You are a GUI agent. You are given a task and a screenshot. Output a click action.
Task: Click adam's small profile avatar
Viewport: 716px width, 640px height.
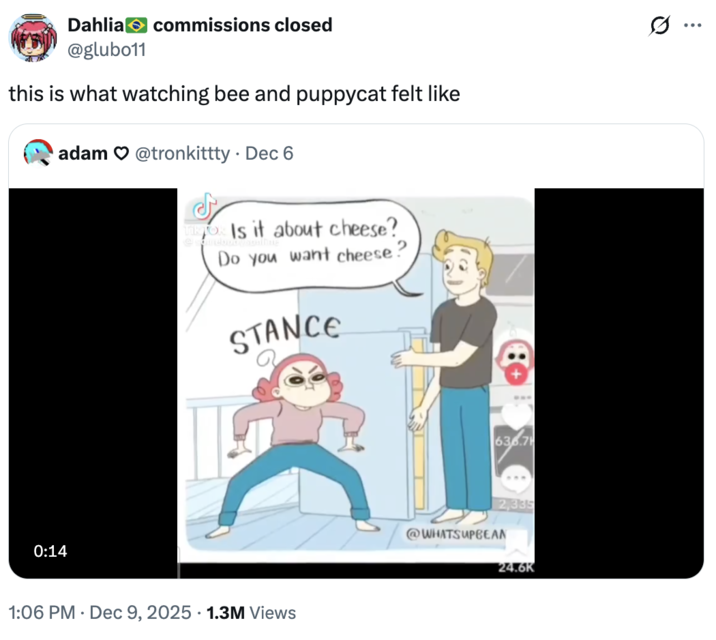tap(39, 153)
